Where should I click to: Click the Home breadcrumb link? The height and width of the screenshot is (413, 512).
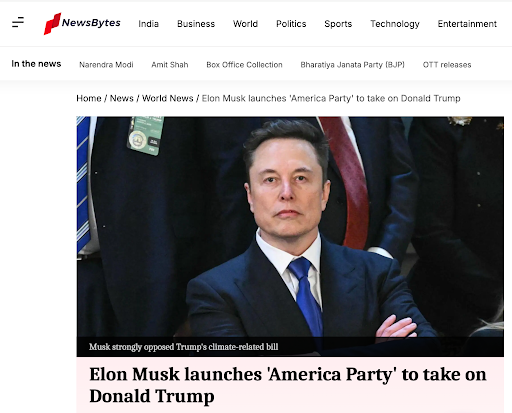coord(89,98)
